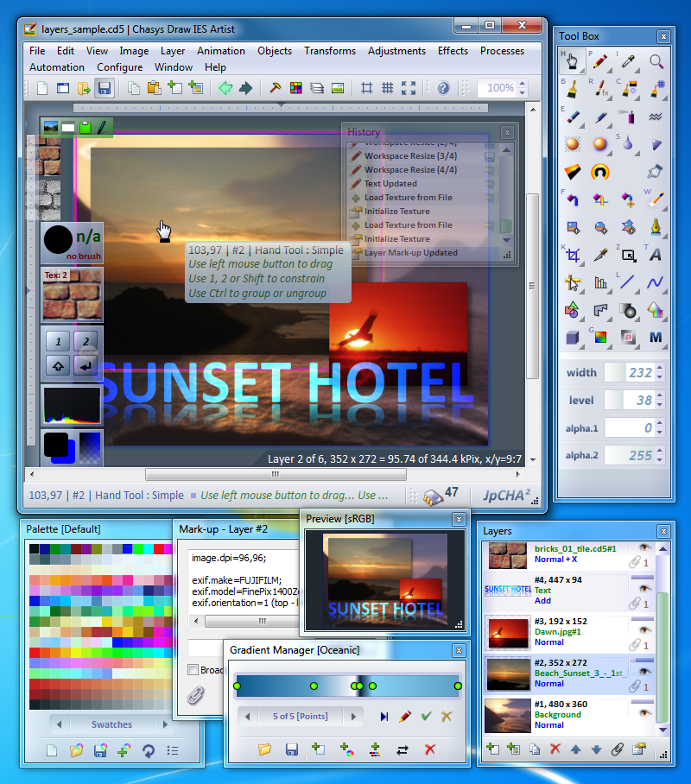Screen dimensions: 691x784
Task: Click the Paste clipboard toolbar icon
Action: click(x=154, y=88)
